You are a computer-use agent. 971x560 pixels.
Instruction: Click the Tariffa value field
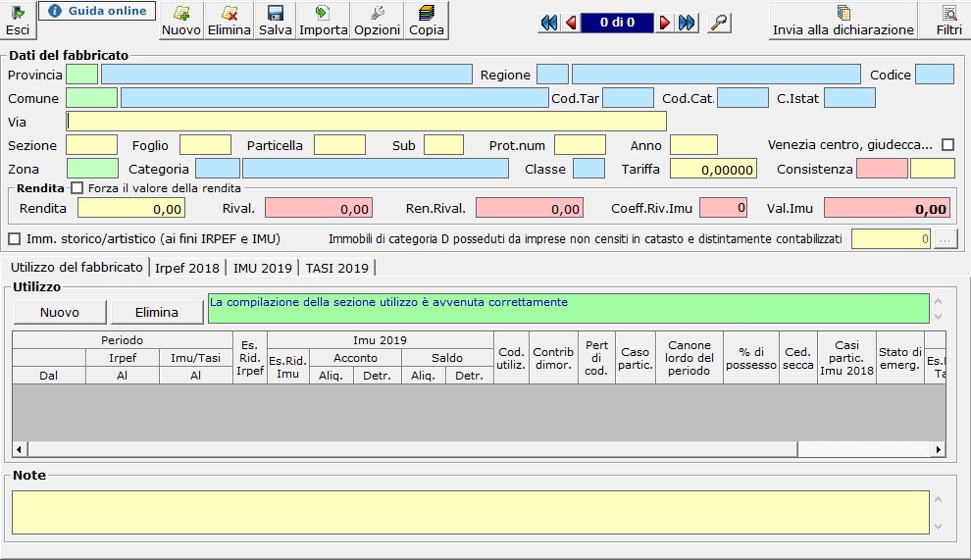pyautogui.click(x=714, y=169)
